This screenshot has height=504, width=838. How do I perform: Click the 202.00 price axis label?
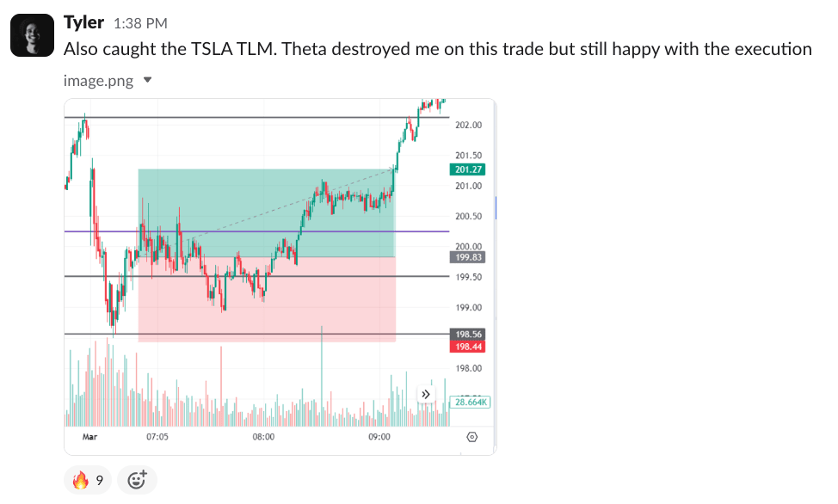(x=468, y=126)
